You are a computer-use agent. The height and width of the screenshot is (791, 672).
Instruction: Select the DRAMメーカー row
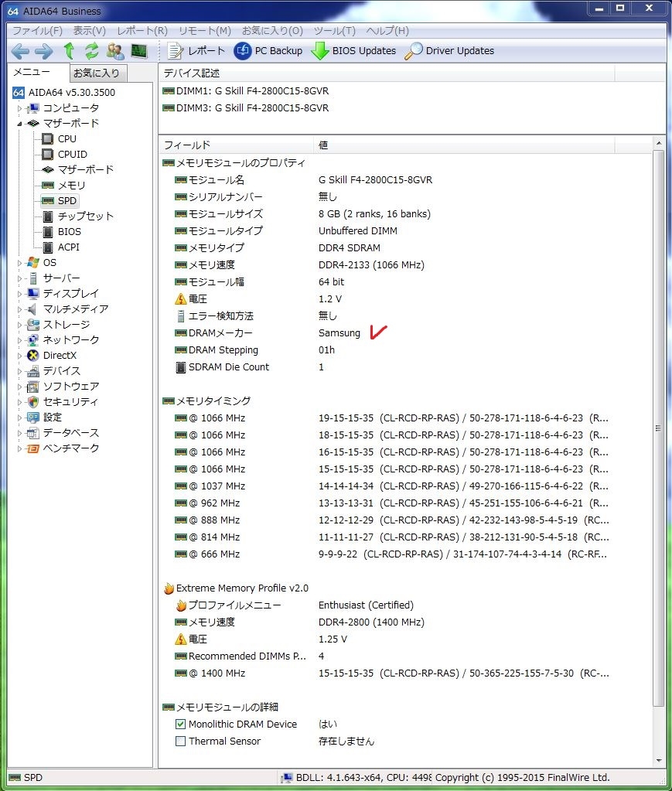tap(387, 333)
